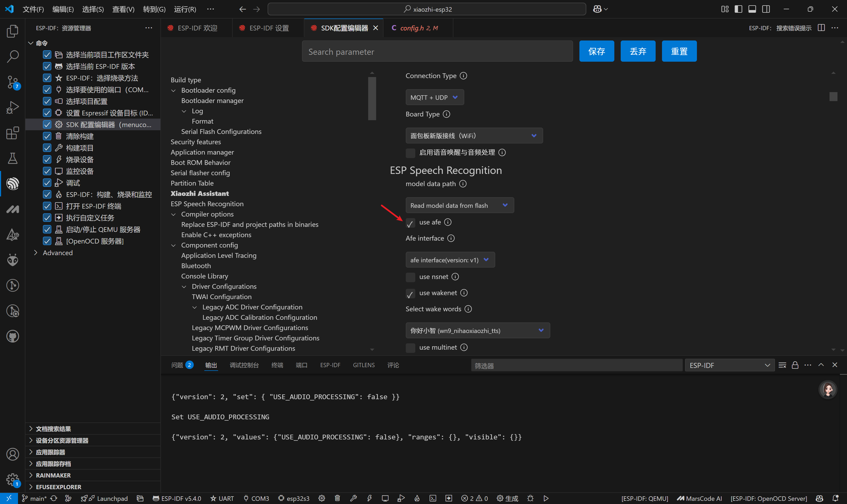This screenshot has height=504, width=847.
Task: Enable the use nsnet checkbox
Action: point(410,277)
